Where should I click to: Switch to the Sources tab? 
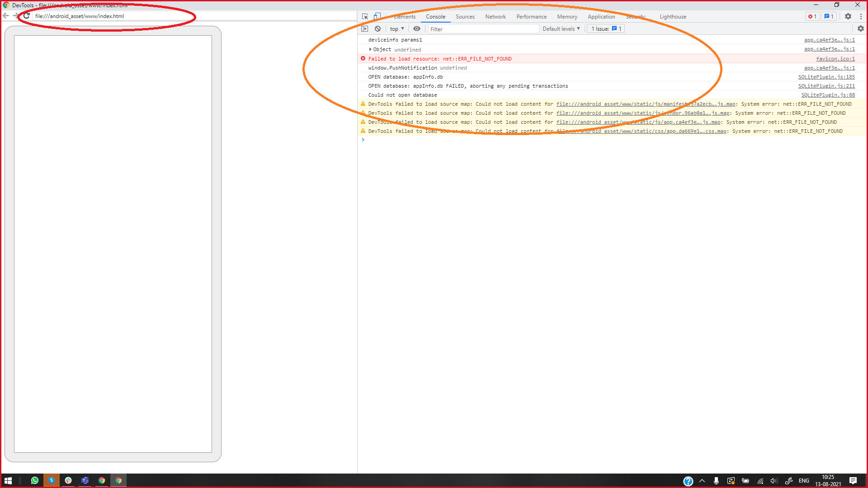[465, 17]
